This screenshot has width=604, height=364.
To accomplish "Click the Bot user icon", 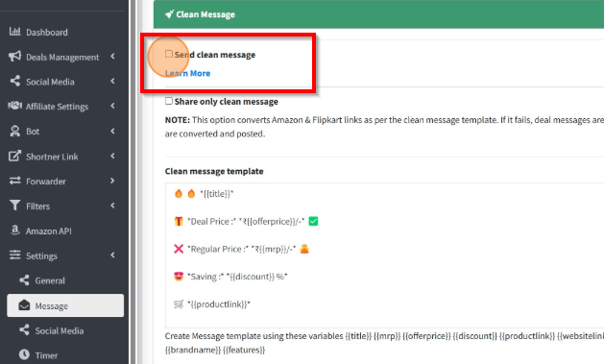I will pyautogui.click(x=15, y=131).
